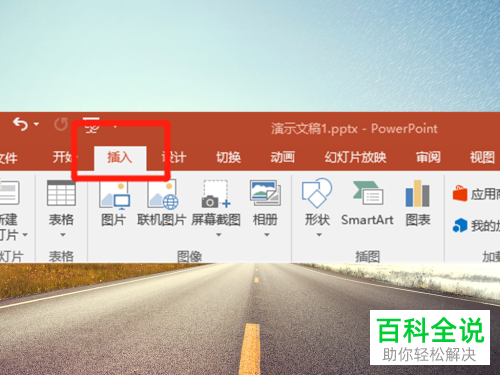Screen dimensions: 500x375
Task: Click the 图表 text label
Action: click(x=418, y=220)
